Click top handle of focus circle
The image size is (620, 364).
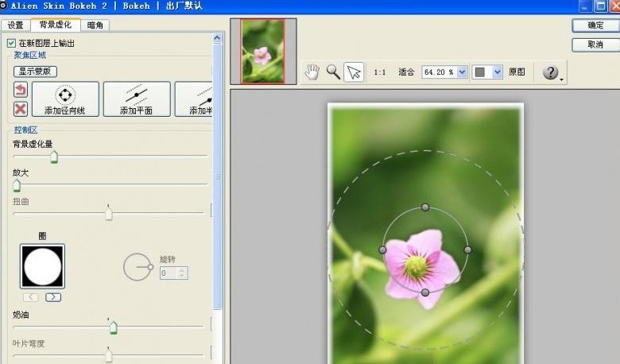425,207
